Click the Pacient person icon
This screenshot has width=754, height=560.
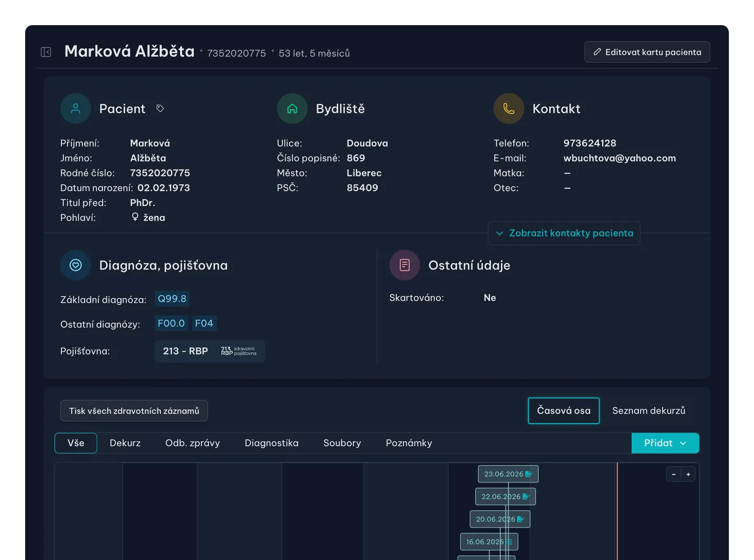point(76,108)
